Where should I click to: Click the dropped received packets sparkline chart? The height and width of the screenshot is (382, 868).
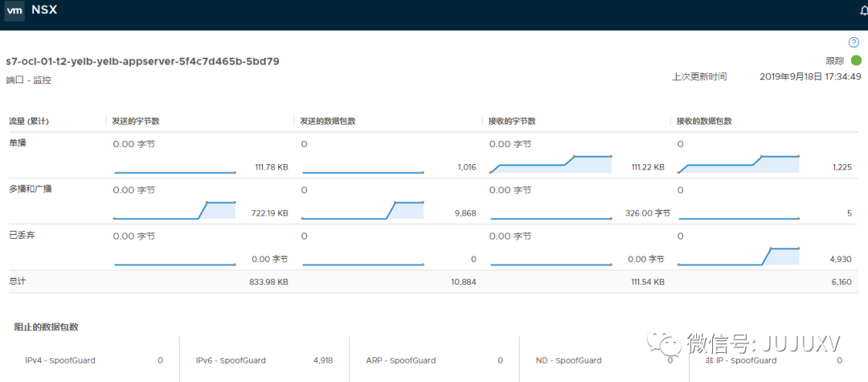[x=739, y=257]
